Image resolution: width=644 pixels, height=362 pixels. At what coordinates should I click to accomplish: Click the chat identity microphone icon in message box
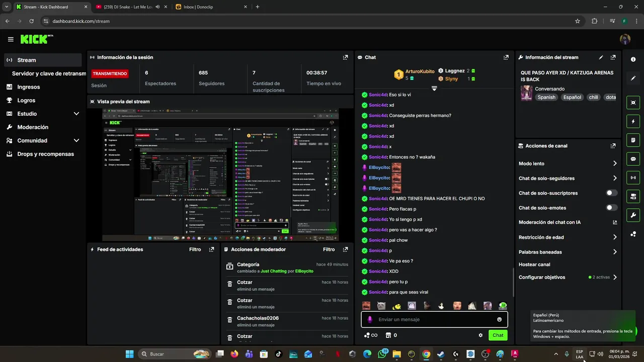(370, 319)
